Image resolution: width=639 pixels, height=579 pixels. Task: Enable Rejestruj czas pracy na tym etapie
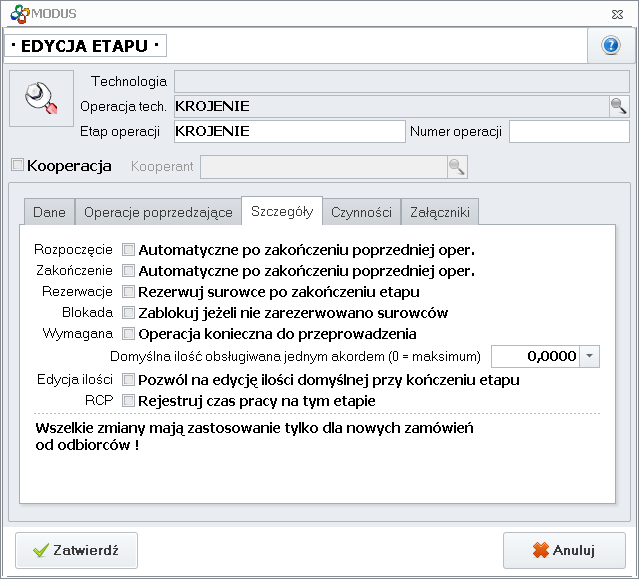(x=128, y=400)
